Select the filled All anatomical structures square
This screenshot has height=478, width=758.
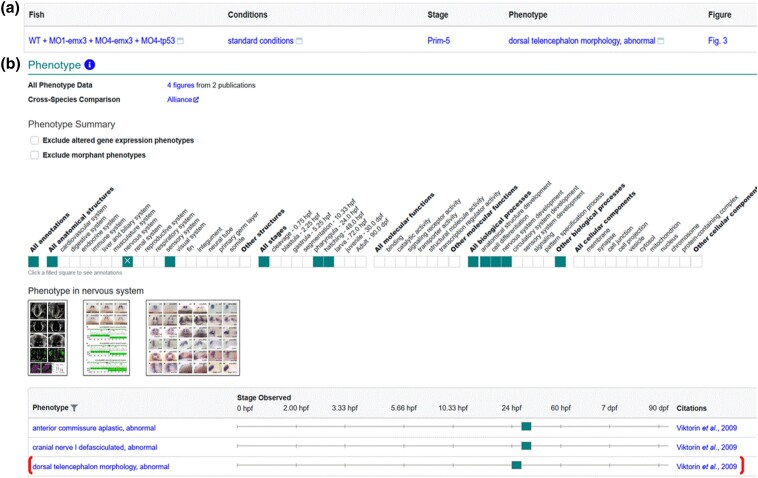[52, 261]
